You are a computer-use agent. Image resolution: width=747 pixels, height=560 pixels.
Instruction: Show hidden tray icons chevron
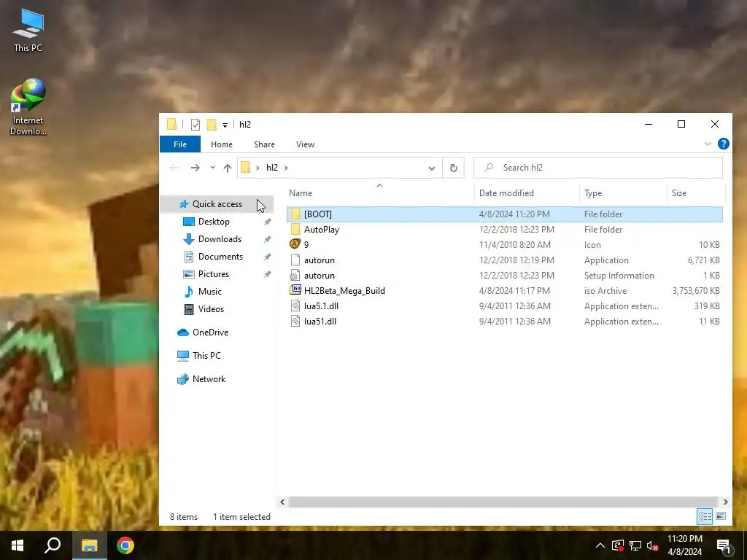[x=600, y=545]
